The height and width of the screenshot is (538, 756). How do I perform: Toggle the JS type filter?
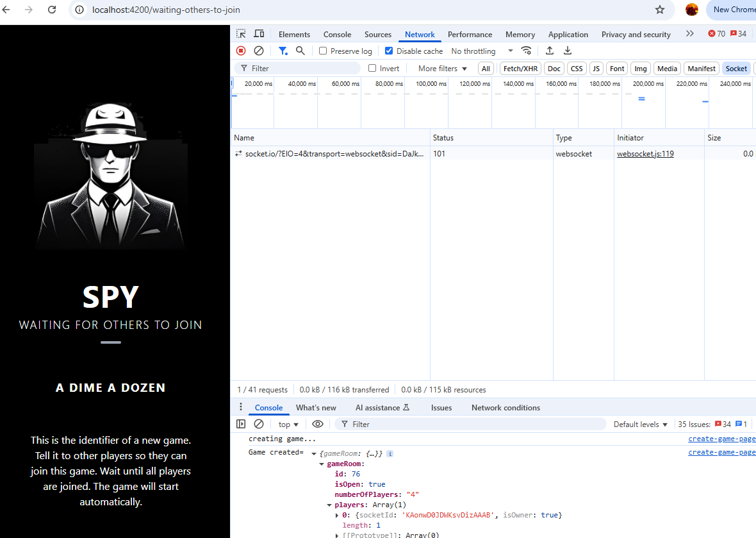pos(596,69)
